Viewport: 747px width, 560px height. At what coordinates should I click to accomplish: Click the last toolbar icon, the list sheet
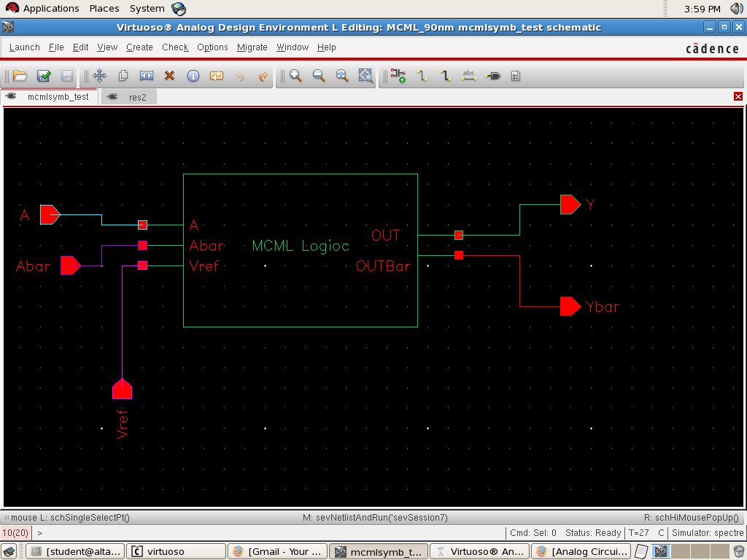tap(516, 76)
